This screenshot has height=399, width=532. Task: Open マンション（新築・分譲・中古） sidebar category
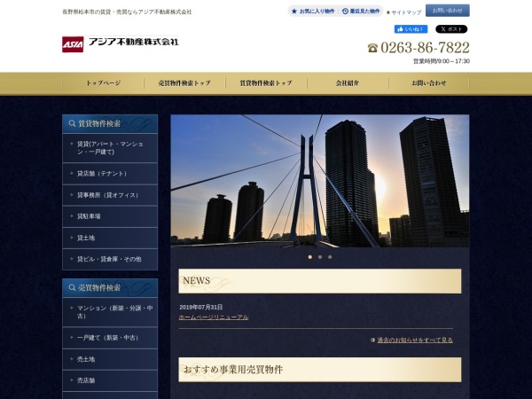[110, 311]
